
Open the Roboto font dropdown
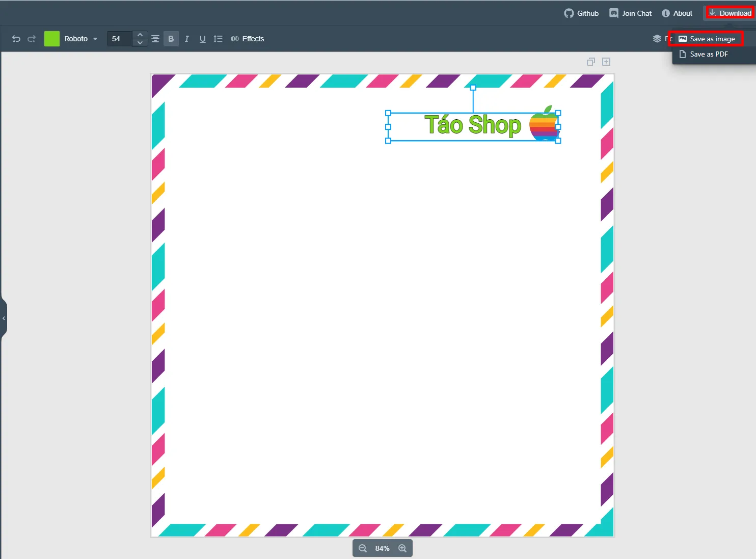point(81,39)
